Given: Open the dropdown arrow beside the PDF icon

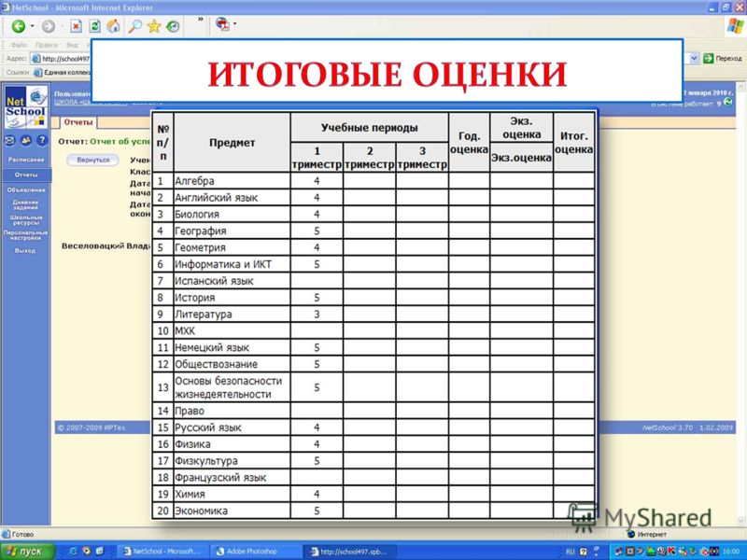Looking at the screenshot, I should (235, 24).
